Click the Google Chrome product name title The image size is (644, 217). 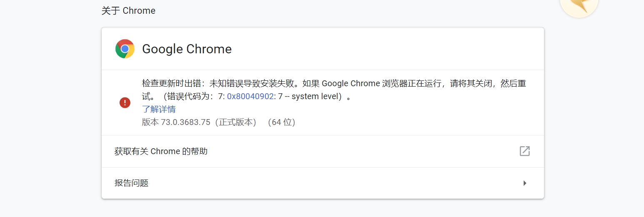tap(187, 49)
